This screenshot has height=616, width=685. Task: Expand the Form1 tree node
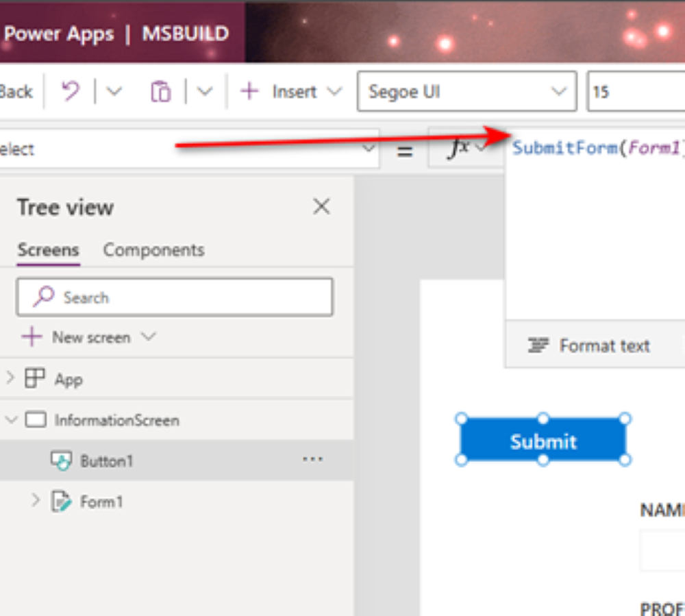pos(36,500)
